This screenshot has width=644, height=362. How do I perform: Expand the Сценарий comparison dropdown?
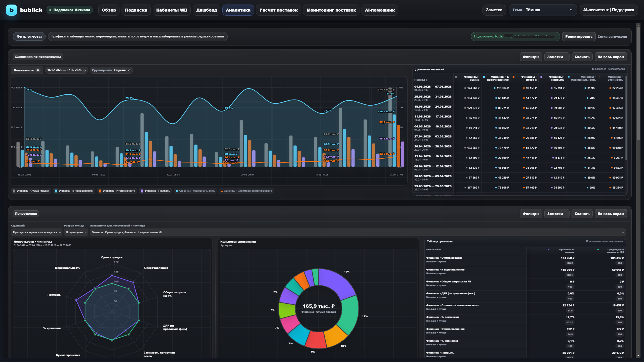[x=37, y=232]
